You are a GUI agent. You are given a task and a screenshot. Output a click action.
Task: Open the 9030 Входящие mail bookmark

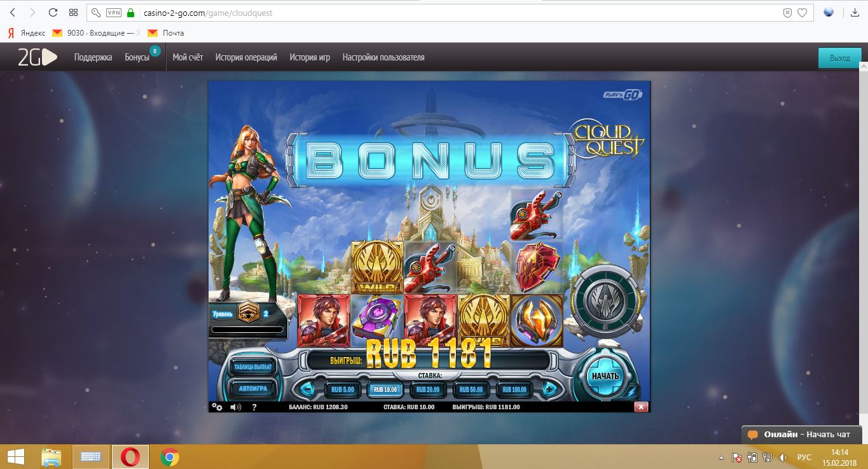coord(97,33)
